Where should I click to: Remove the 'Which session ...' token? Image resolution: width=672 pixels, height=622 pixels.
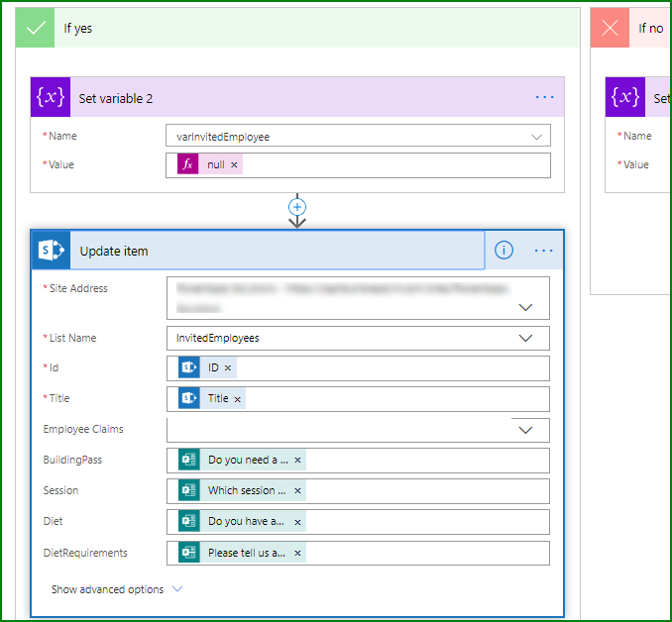coord(297,491)
